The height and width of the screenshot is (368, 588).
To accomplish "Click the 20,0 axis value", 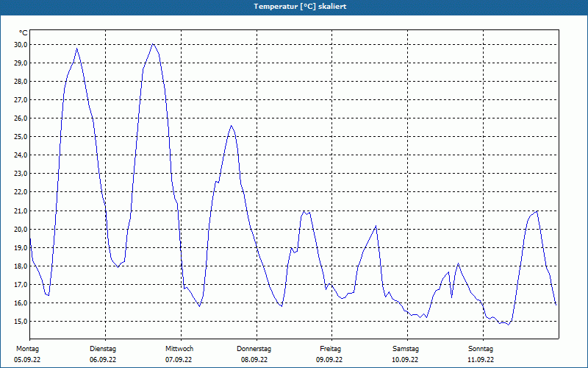I will [21, 230].
